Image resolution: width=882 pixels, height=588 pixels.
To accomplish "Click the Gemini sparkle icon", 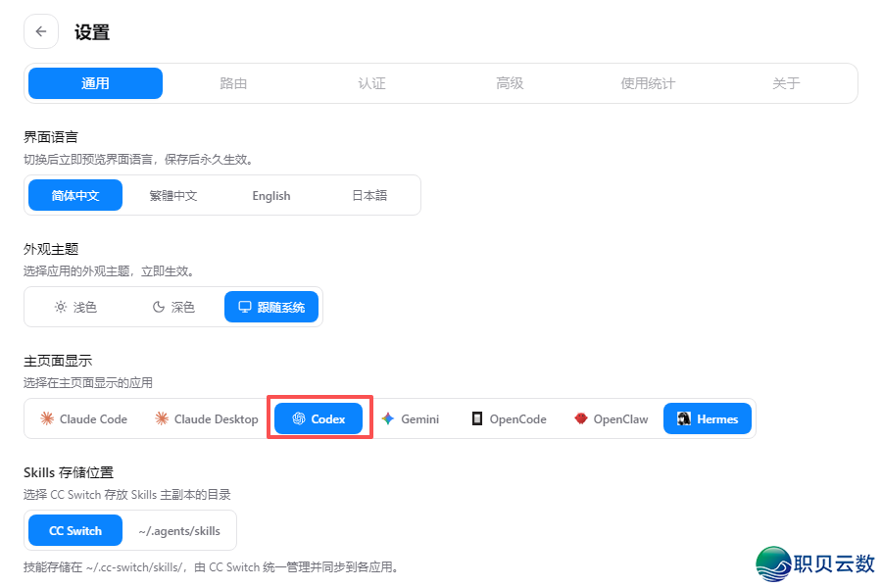I will pyautogui.click(x=387, y=418).
